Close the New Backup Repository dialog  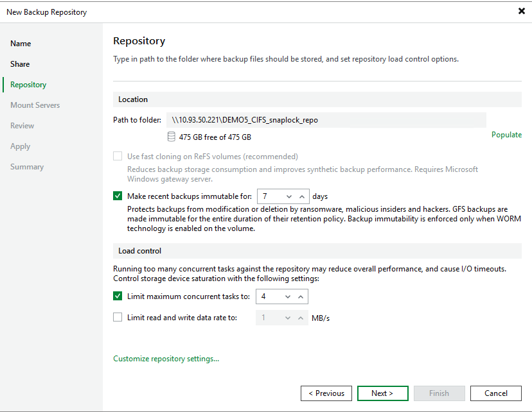click(x=522, y=11)
